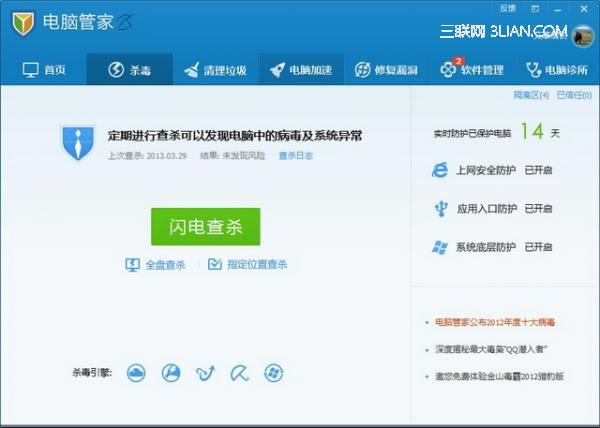Select the 电脑诊所 tab
This screenshot has width=600, height=428.
pos(557,70)
